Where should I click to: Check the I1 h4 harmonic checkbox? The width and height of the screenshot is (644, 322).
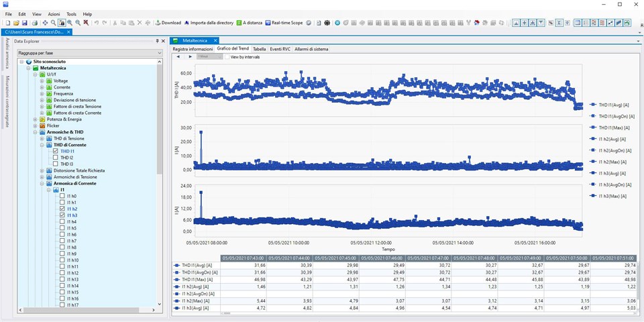coord(62,222)
